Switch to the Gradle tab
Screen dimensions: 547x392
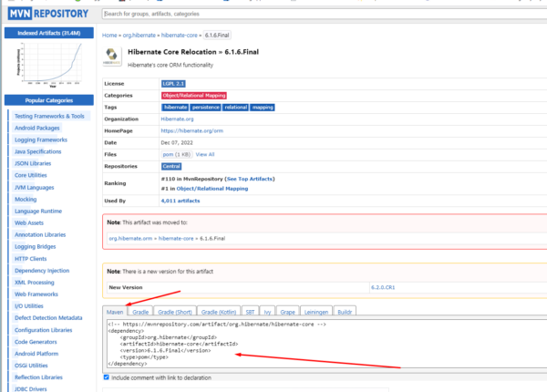tap(140, 312)
